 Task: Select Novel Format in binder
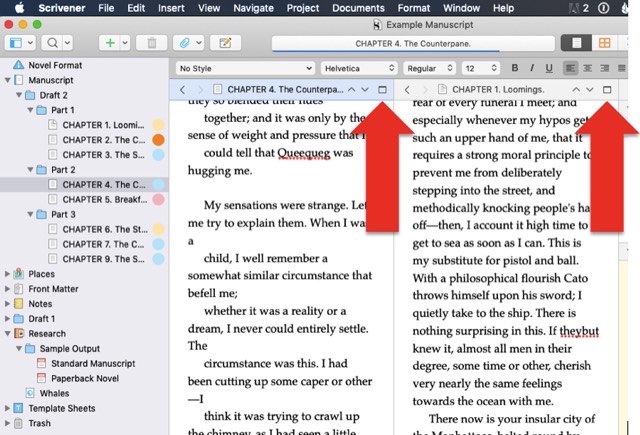55,65
